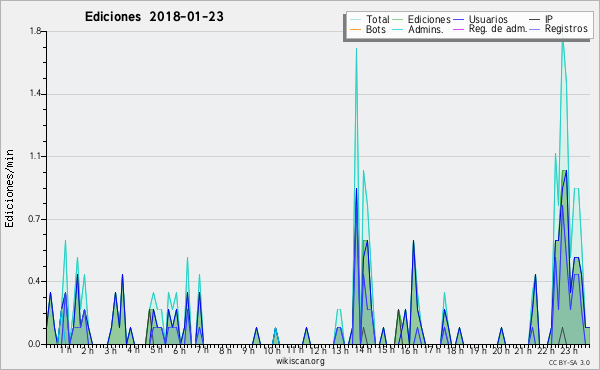Click the Bots orange line swatch in legend
This screenshot has height=370, width=600.
point(355,29)
